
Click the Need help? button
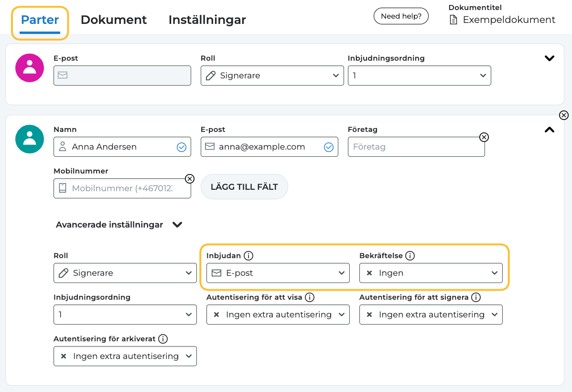click(x=401, y=16)
